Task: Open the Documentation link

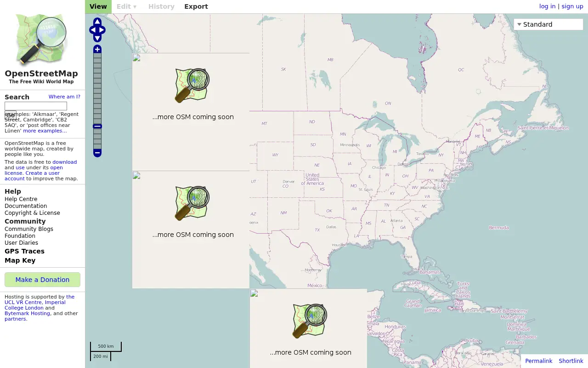Action: coord(26,206)
